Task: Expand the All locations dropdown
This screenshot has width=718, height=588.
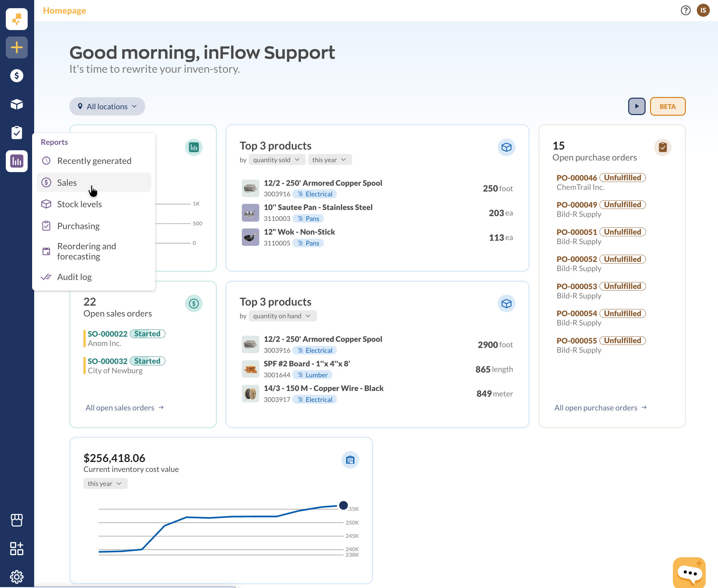Action: 107,107
